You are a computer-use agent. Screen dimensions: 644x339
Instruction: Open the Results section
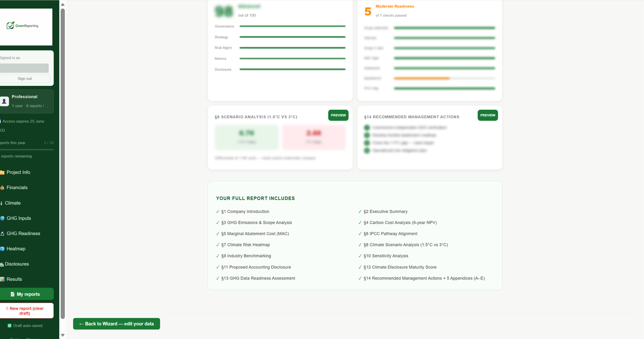pyautogui.click(x=14, y=279)
